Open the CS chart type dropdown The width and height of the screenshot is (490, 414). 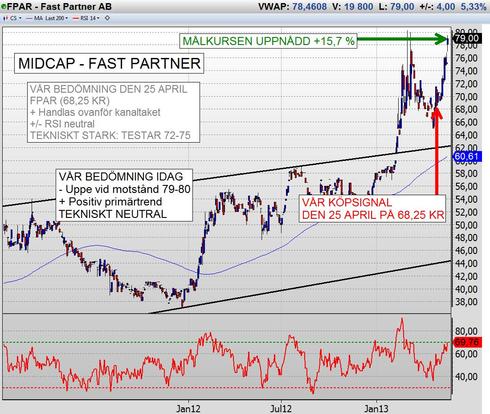pyautogui.click(x=12, y=18)
